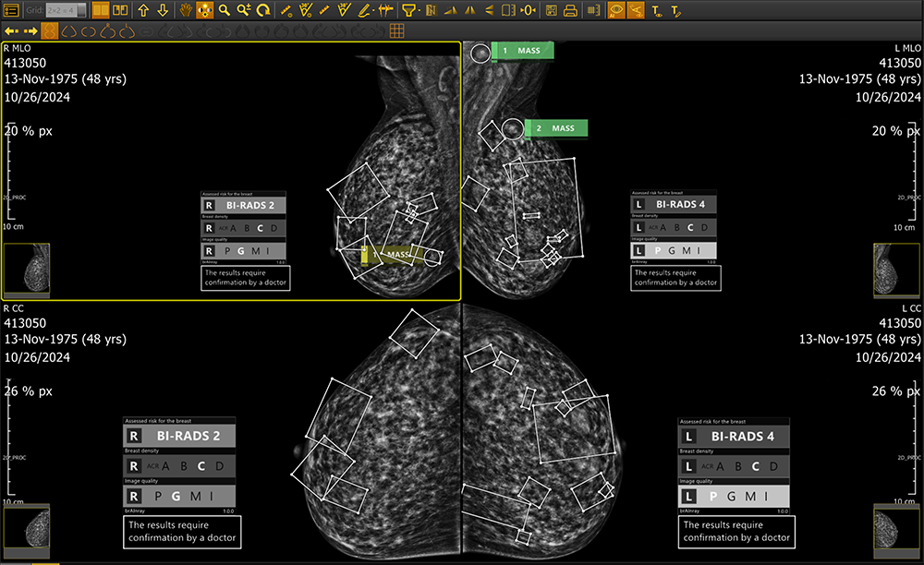Viewport: 924px width, 565px height.
Task: Toggle text overlay visibility icon
Action: 656,10
